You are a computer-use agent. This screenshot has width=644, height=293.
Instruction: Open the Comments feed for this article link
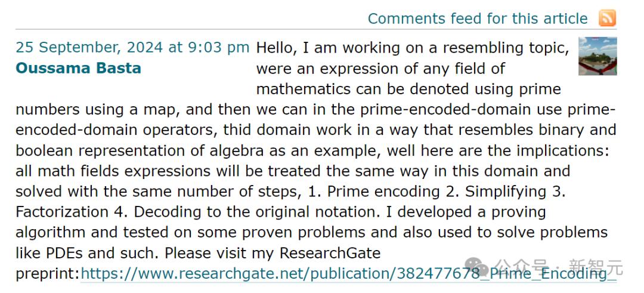pos(477,18)
